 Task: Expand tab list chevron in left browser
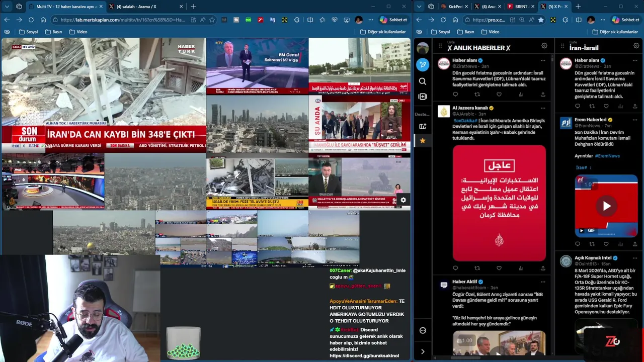7,7
